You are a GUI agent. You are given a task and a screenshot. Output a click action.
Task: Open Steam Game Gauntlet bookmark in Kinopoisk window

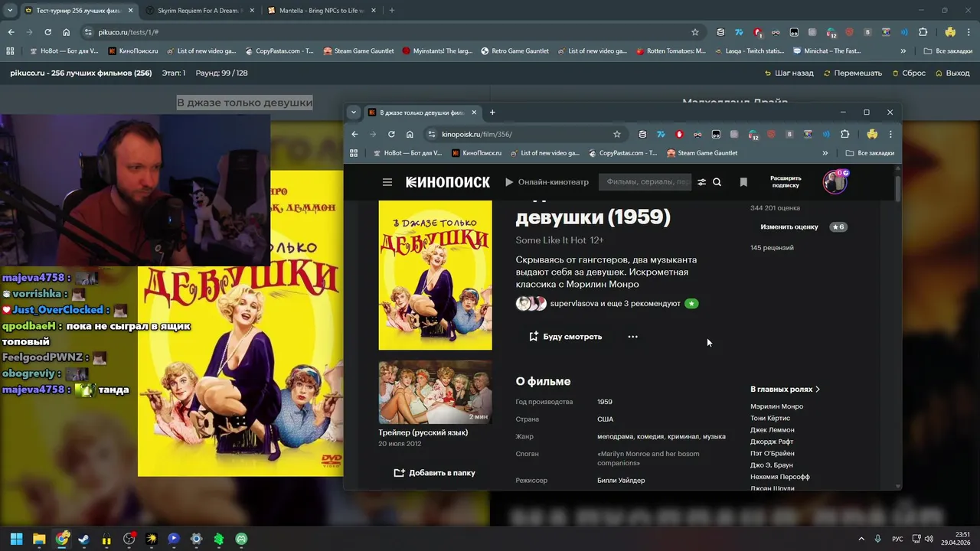(x=702, y=153)
